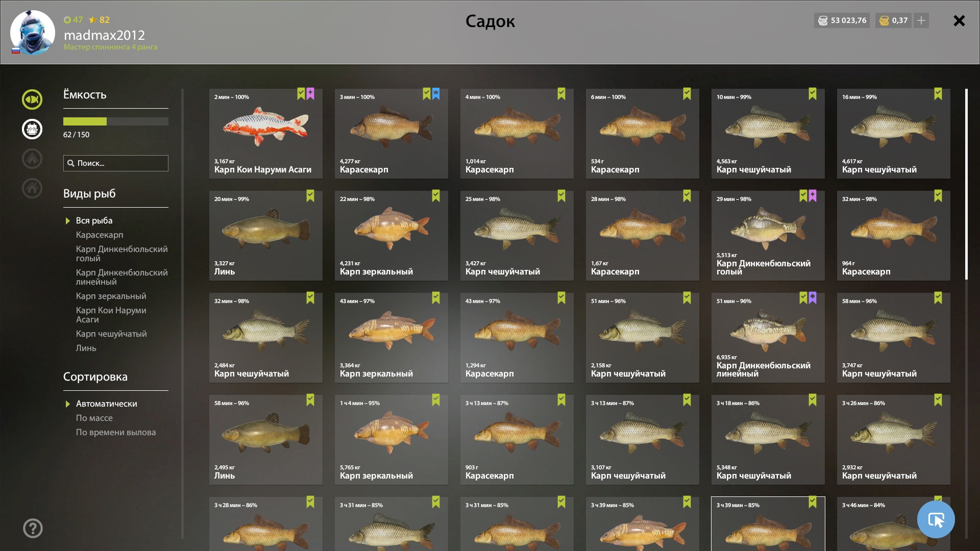Viewport: 980px width, 551px height.
Task: Sort fish По массе
Action: point(94,418)
